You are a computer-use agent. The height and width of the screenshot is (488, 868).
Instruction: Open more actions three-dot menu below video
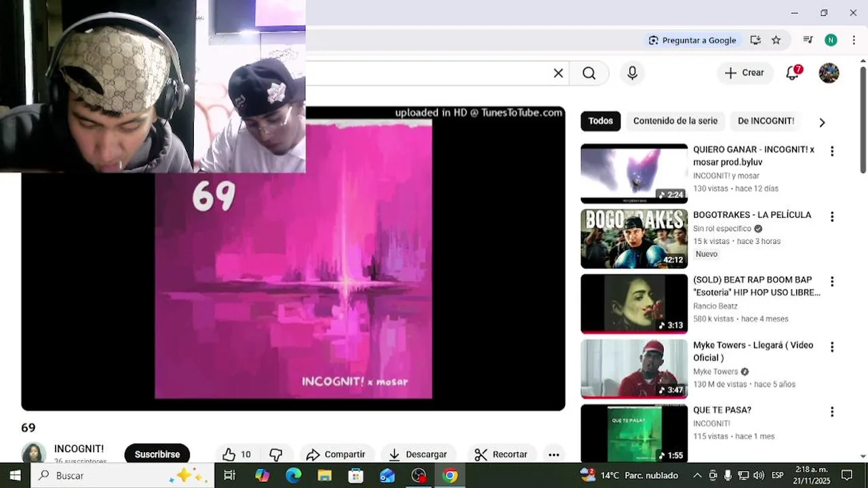[x=553, y=454]
